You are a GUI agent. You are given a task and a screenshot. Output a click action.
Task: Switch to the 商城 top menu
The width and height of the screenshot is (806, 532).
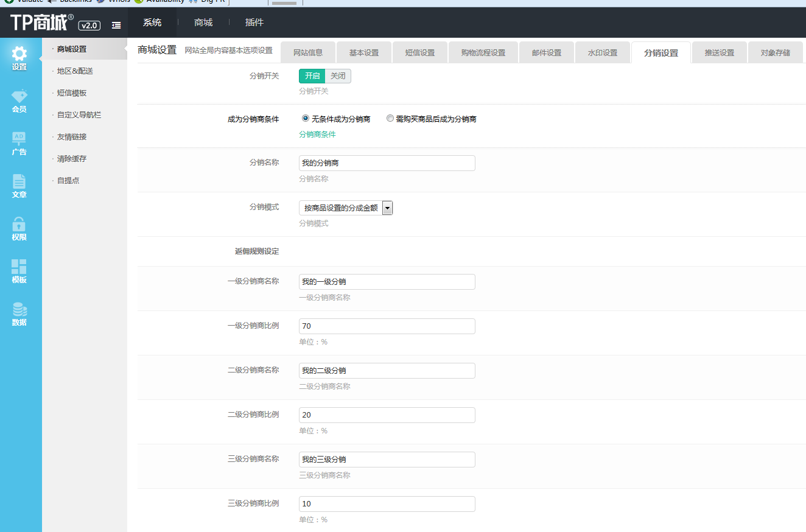tap(203, 23)
